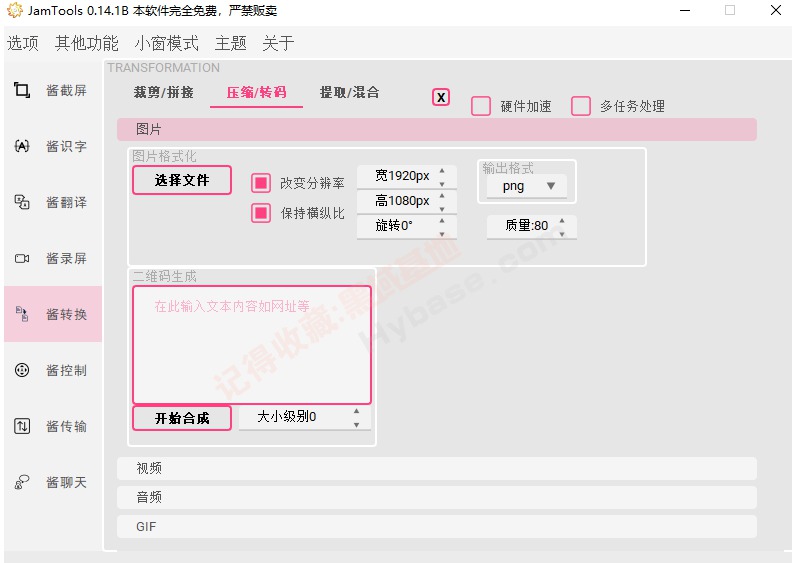Click the camera icon beside 酱录屏
Viewport: 792px width, 563px height.
[22, 259]
